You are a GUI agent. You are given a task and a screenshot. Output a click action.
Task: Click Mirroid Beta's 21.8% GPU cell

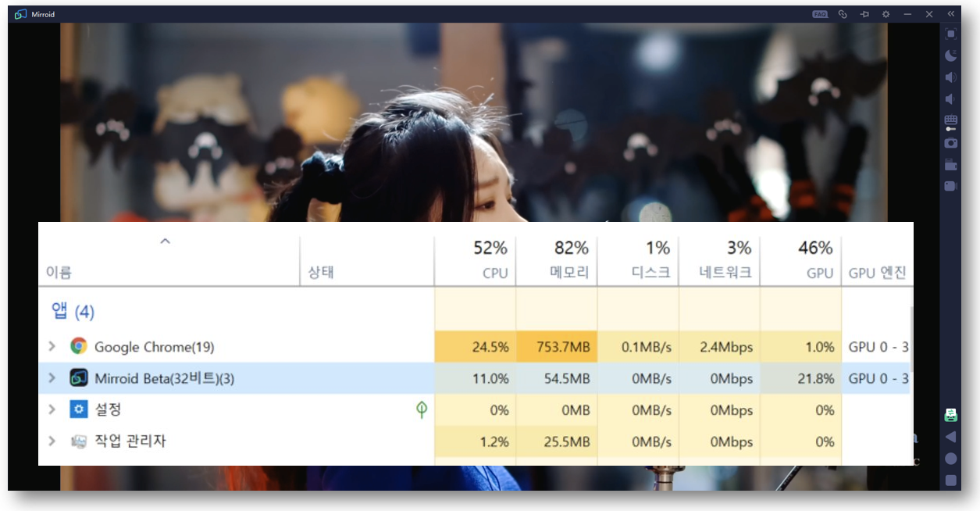(800, 379)
